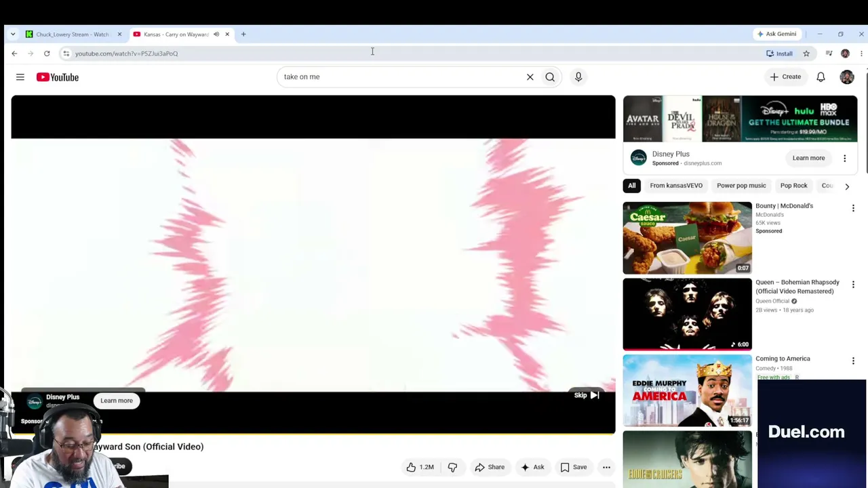Like the video with thumbs up
Screen dimensions: 868x488
(x=420, y=467)
